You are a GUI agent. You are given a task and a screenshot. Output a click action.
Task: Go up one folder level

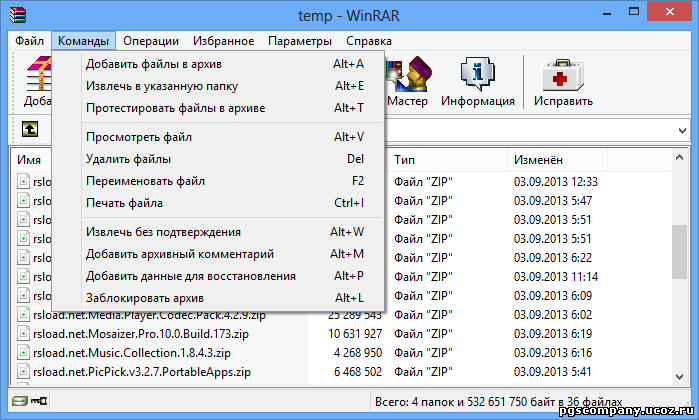pyautogui.click(x=30, y=129)
